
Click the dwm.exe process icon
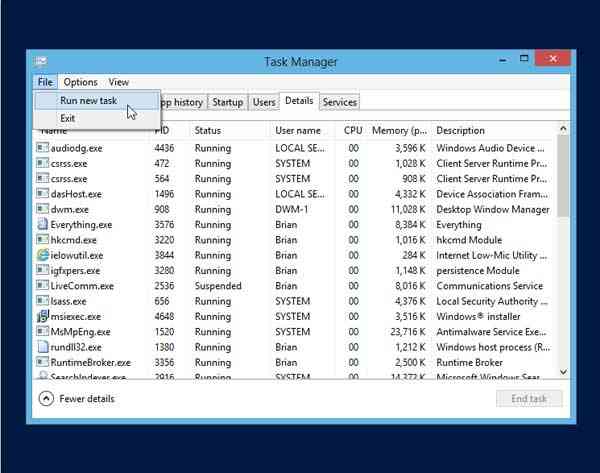click(x=42, y=210)
